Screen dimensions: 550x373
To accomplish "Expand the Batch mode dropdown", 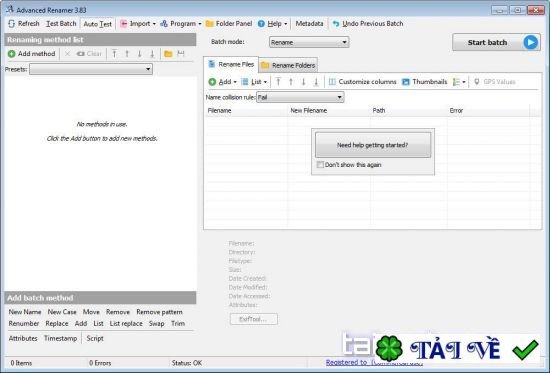I will tap(309, 42).
